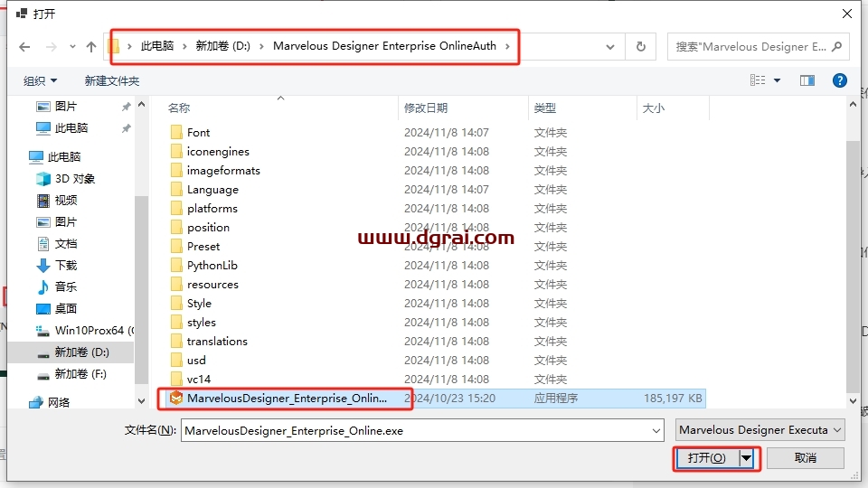Create a new folder with 新建文件夹
Viewport: 868px width, 488px height.
(112, 80)
